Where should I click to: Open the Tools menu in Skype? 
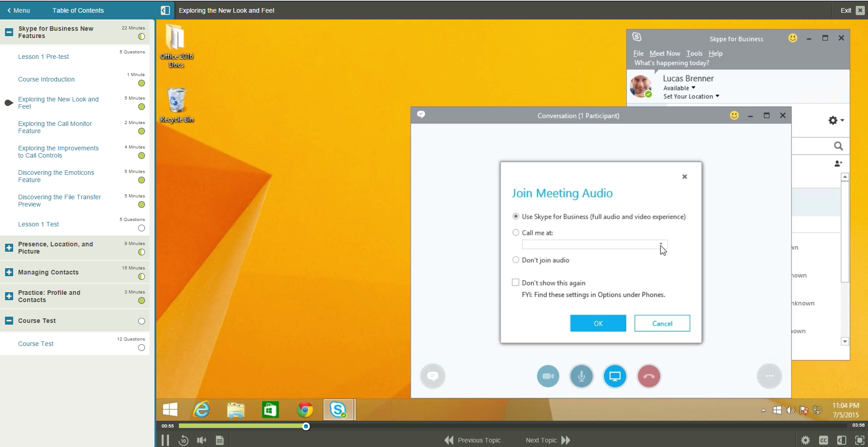(x=694, y=53)
